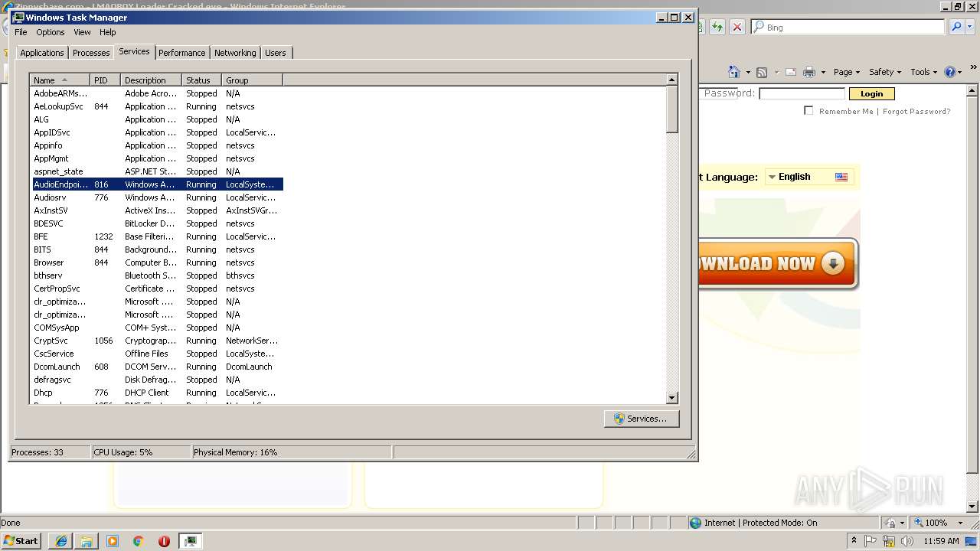This screenshot has width=980, height=551.
Task: Sort services by PID column header
Action: pos(105,80)
